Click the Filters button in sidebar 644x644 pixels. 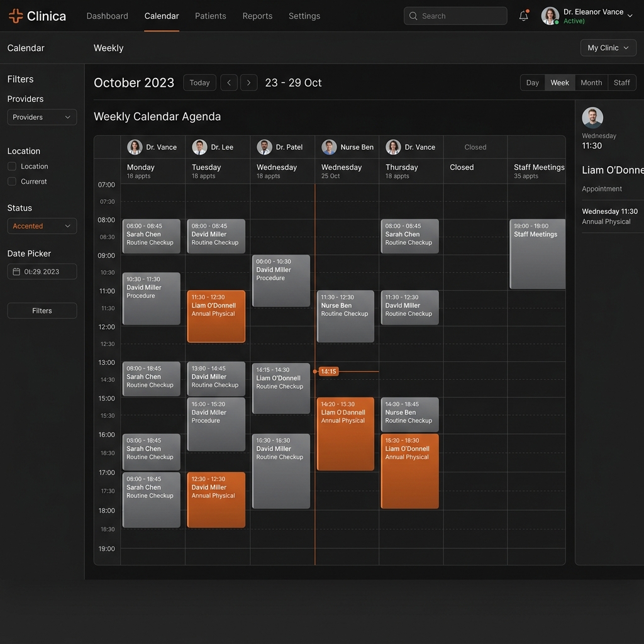(x=42, y=311)
